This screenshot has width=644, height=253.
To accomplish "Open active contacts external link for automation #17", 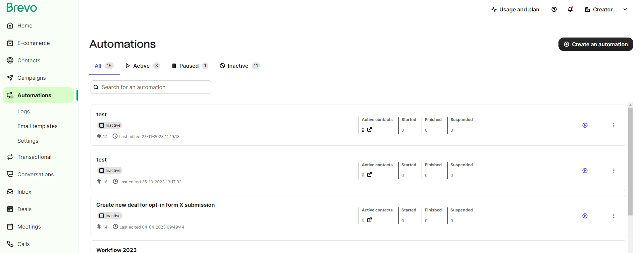I will pos(370,129).
